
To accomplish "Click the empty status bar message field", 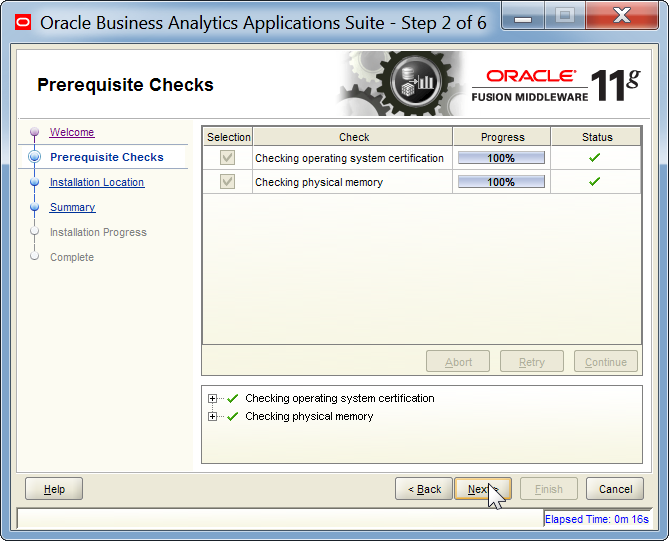I will point(280,519).
